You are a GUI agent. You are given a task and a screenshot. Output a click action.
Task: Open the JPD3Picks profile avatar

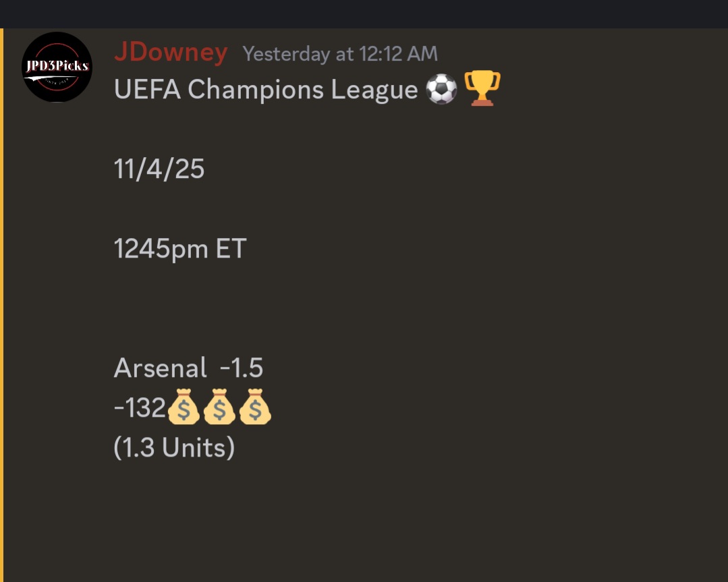[x=57, y=67]
